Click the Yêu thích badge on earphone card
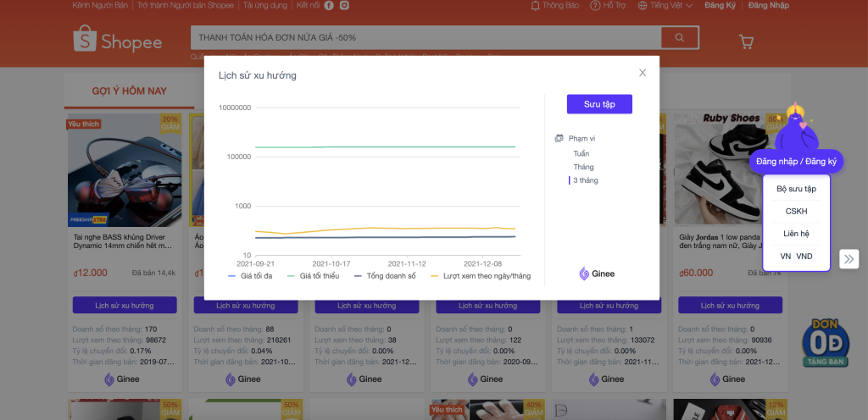Image resolution: width=868 pixels, height=420 pixels. coord(83,124)
